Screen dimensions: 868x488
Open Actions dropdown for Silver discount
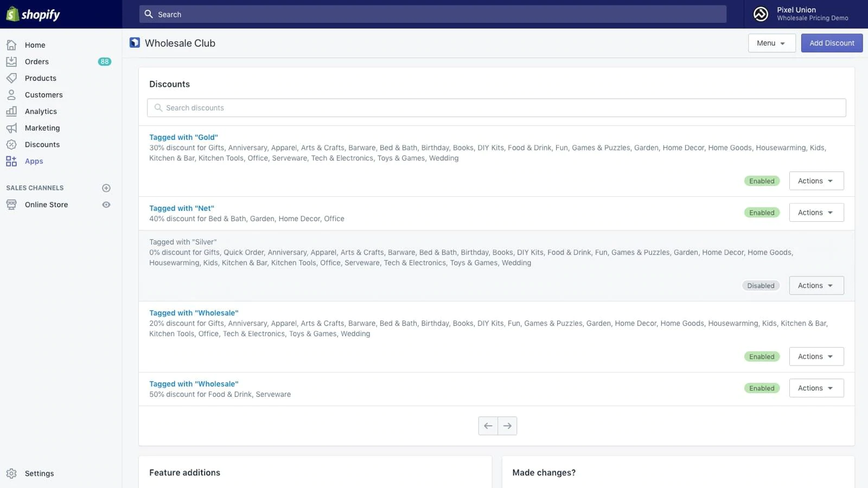[816, 286]
